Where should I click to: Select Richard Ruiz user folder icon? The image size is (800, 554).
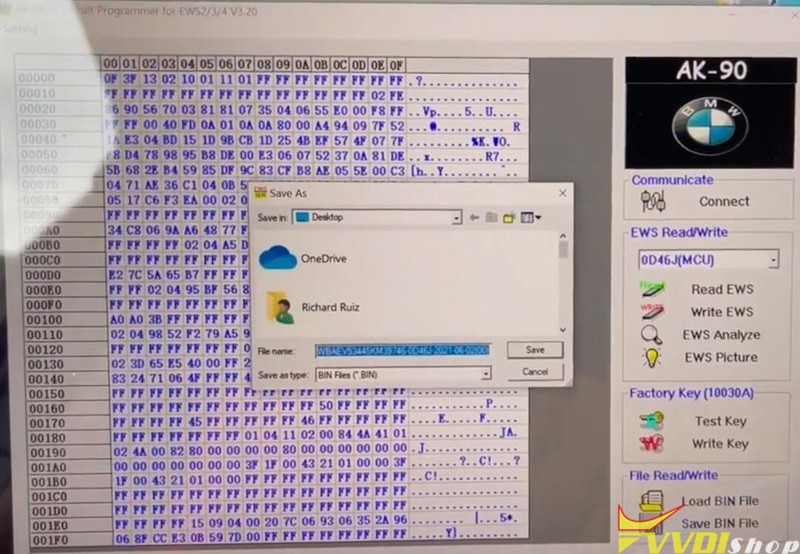point(280,308)
